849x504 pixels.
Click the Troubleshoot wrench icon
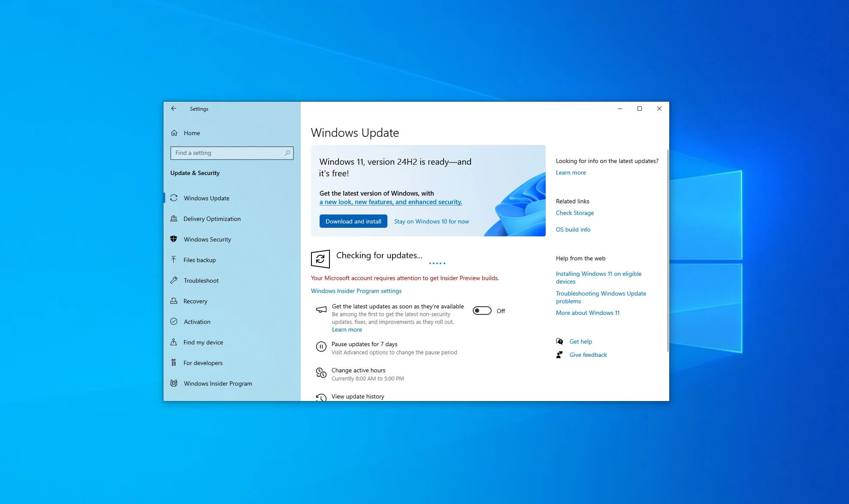pyautogui.click(x=175, y=280)
